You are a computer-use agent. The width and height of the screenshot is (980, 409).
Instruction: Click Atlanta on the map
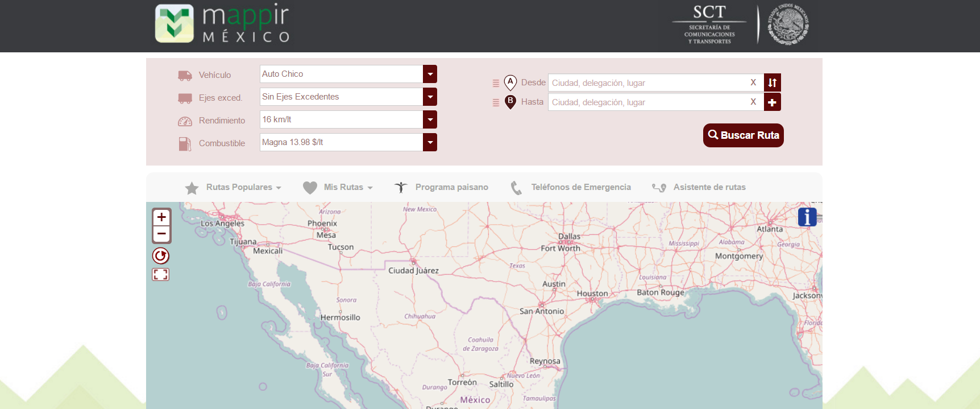tap(770, 229)
